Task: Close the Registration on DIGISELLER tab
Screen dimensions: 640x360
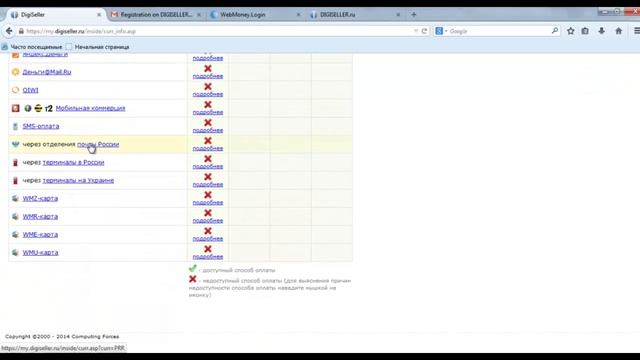Action: coord(199,15)
